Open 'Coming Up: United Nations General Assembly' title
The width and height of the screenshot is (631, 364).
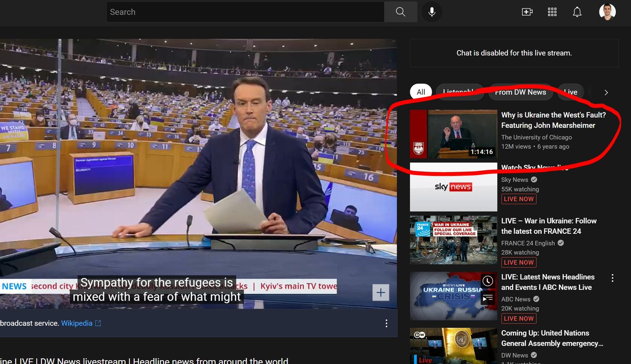(x=552, y=338)
